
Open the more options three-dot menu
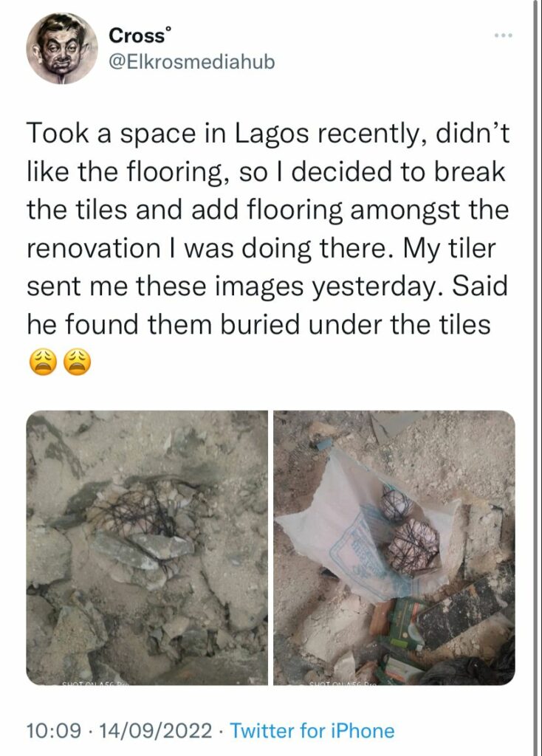coord(504,35)
